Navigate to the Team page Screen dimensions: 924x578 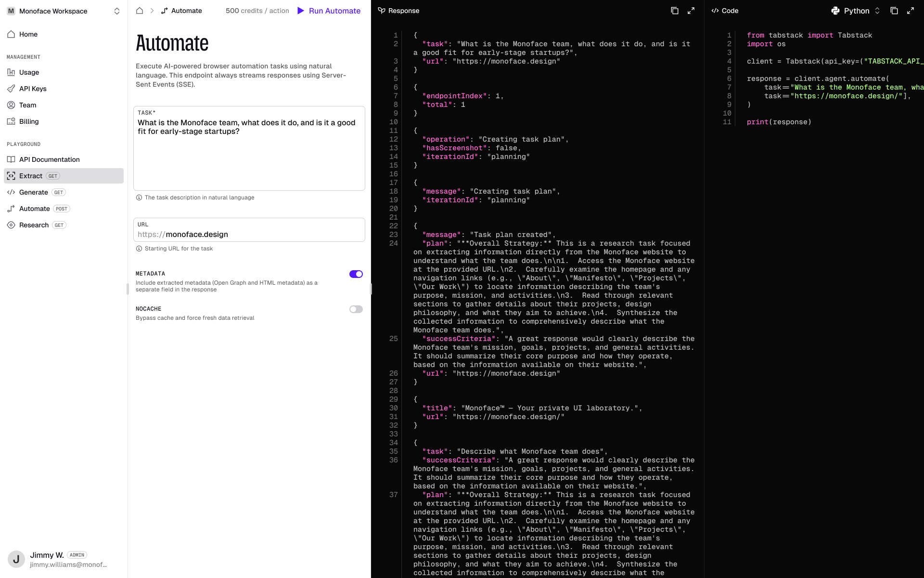pyautogui.click(x=64, y=105)
